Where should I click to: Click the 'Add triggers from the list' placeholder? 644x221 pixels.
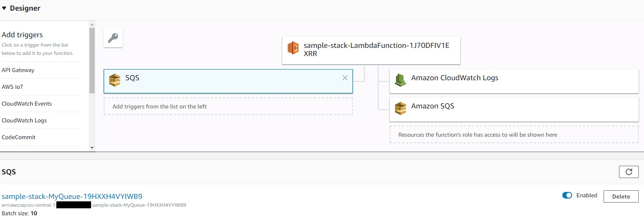click(x=228, y=106)
